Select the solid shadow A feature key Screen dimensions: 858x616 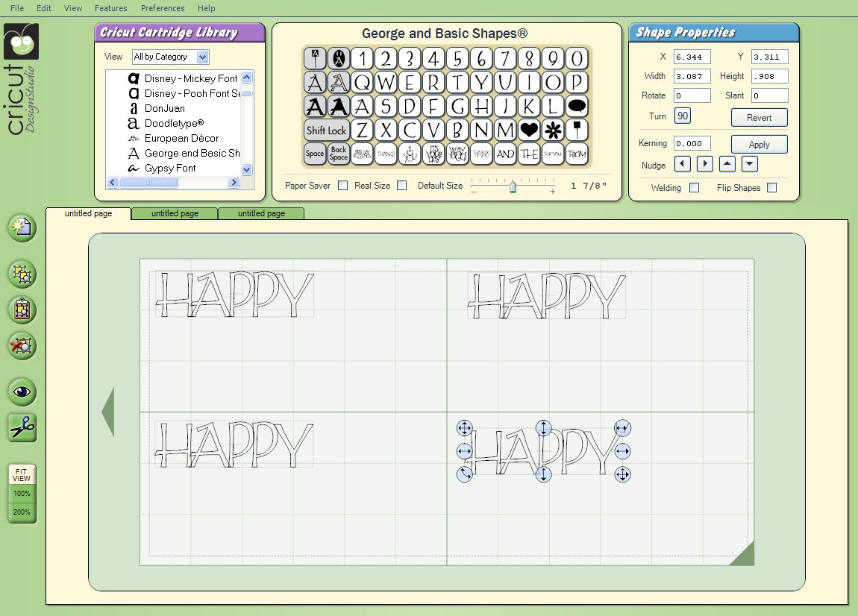pyautogui.click(x=339, y=106)
